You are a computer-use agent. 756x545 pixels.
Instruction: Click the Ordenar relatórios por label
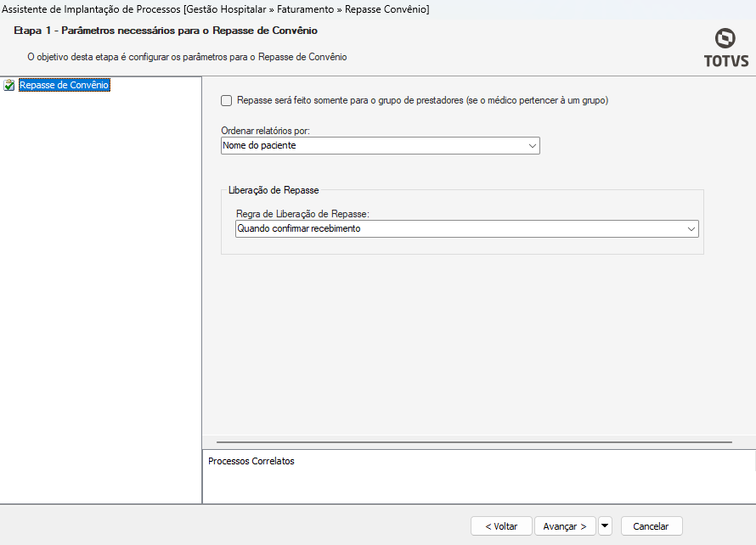[x=265, y=131]
